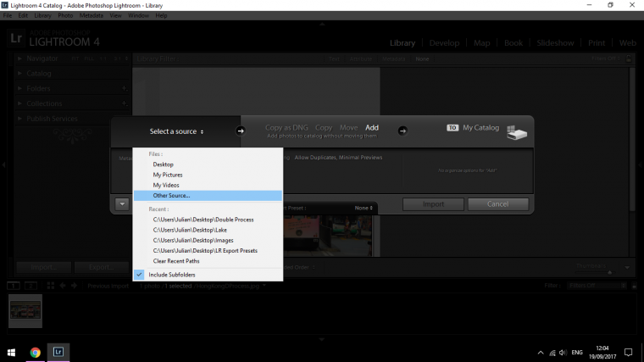Add a collection with Collections plus icon
The width and height of the screenshot is (644, 362).
tap(124, 103)
